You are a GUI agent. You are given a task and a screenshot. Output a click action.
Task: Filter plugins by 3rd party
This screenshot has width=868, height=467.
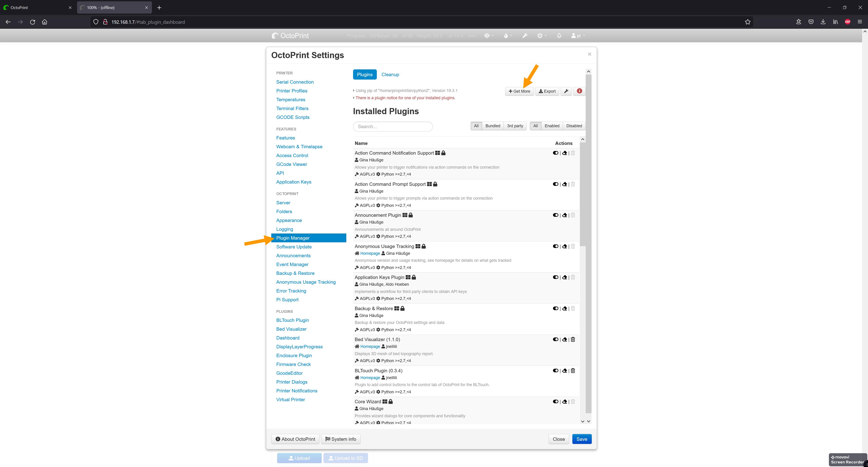coord(515,126)
